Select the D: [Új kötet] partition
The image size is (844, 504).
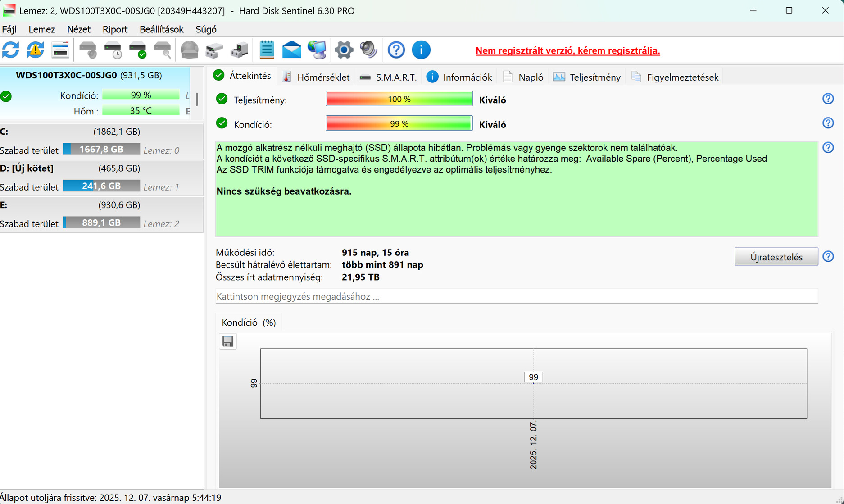pos(101,177)
